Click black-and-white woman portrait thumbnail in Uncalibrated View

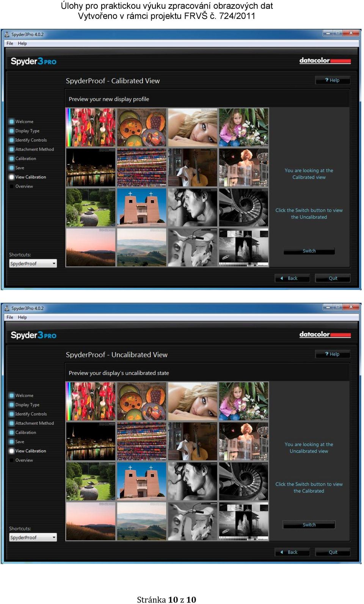click(x=193, y=481)
